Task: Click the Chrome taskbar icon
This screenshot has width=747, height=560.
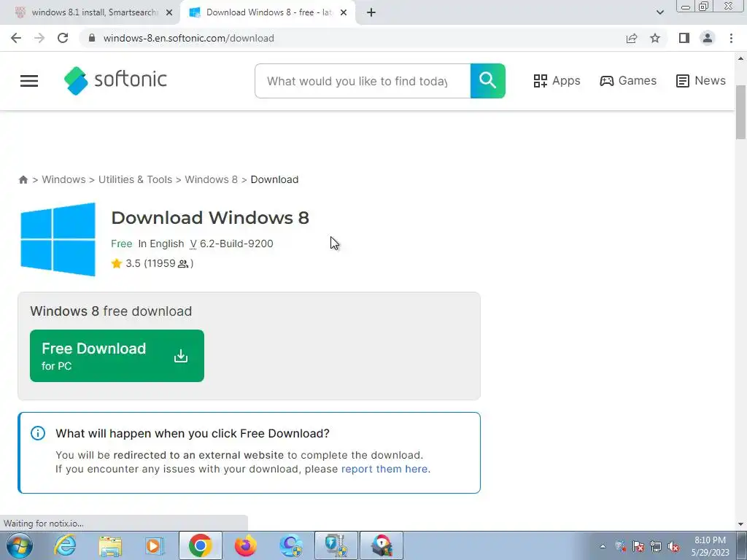Action: tap(200, 545)
